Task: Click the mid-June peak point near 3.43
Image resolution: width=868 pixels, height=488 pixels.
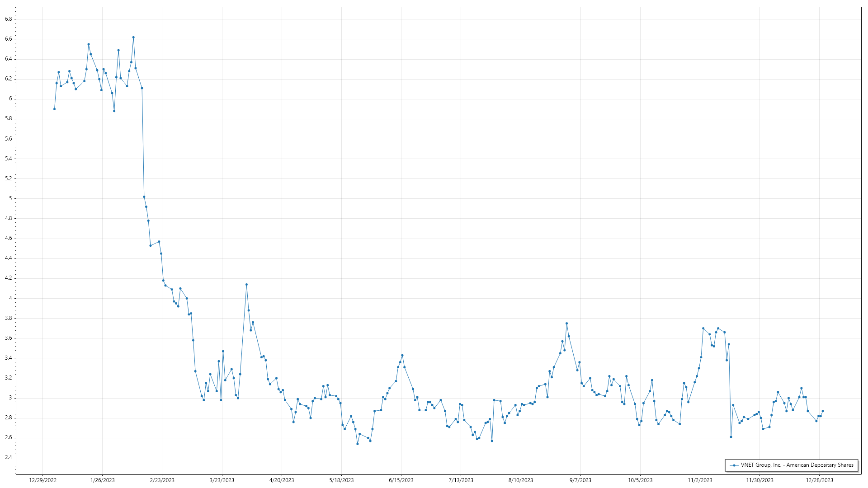Action: [402, 356]
